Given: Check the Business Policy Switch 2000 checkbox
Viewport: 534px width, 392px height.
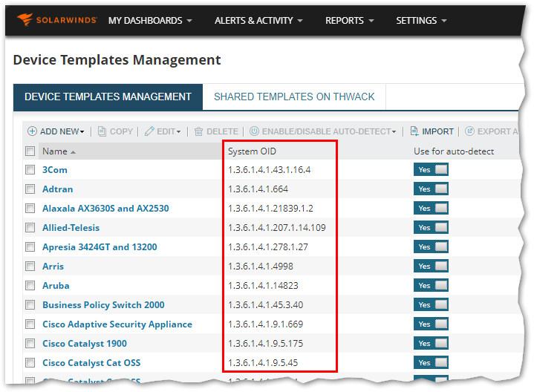Looking at the screenshot, I should pyautogui.click(x=30, y=305).
